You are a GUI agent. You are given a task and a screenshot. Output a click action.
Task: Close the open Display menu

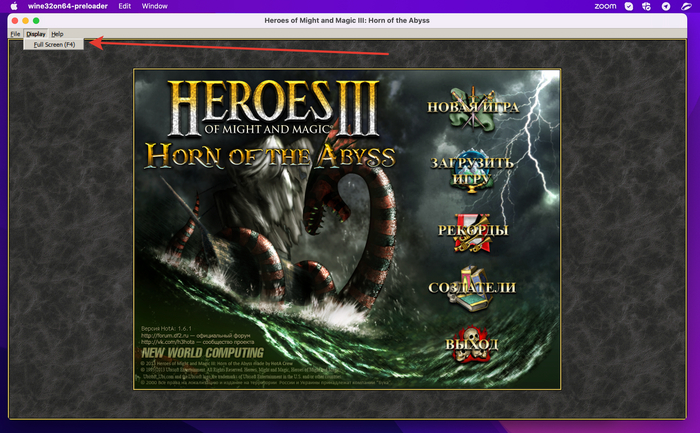pos(36,34)
